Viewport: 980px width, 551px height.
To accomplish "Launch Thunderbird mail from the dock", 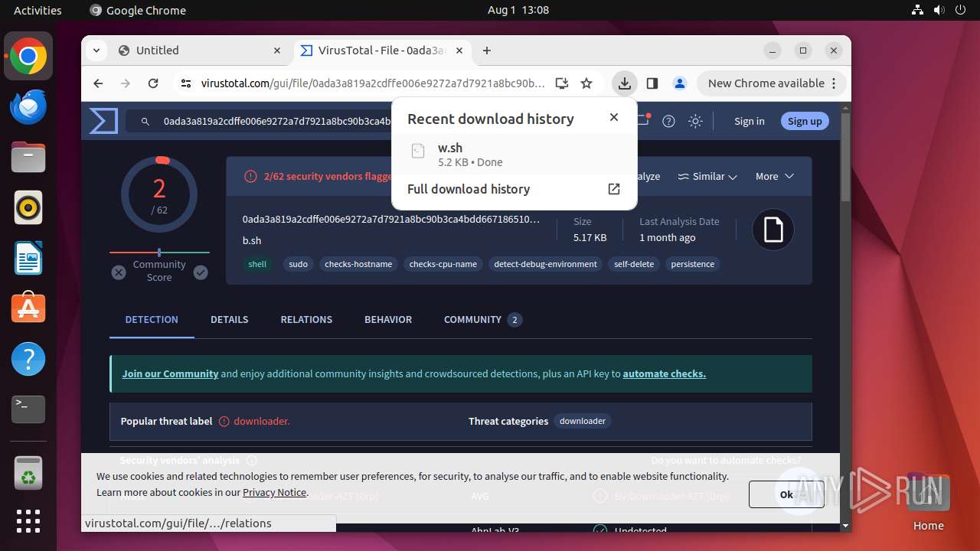I will point(28,107).
